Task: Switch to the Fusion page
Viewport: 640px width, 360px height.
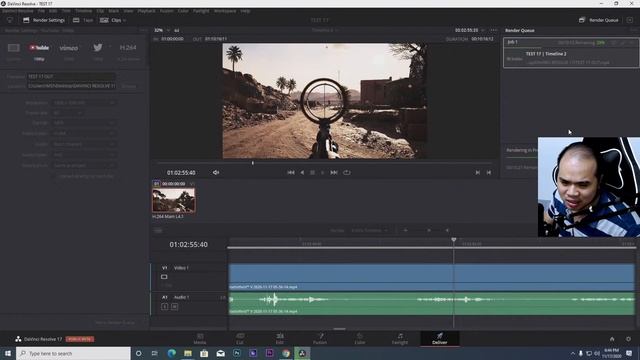Action: pyautogui.click(x=320, y=339)
